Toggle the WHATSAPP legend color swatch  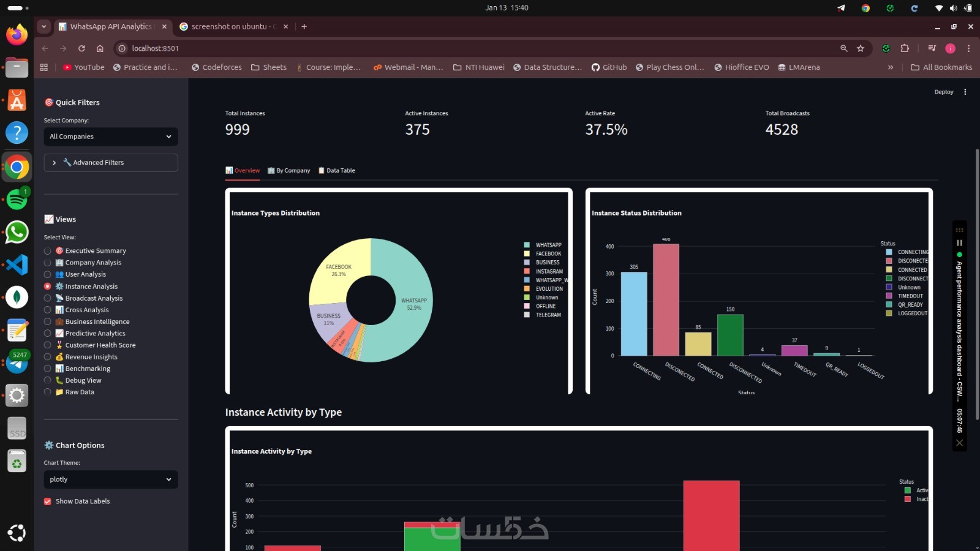tap(527, 245)
